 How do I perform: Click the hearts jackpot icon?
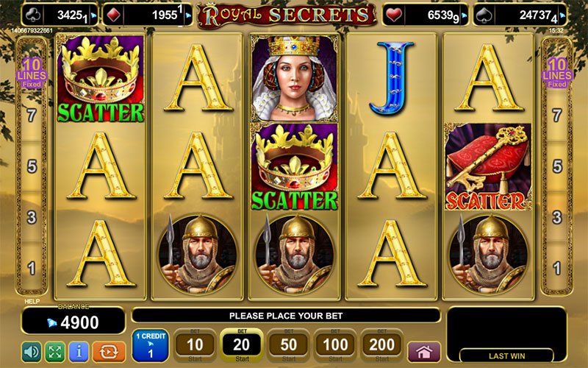pyautogui.click(x=394, y=15)
